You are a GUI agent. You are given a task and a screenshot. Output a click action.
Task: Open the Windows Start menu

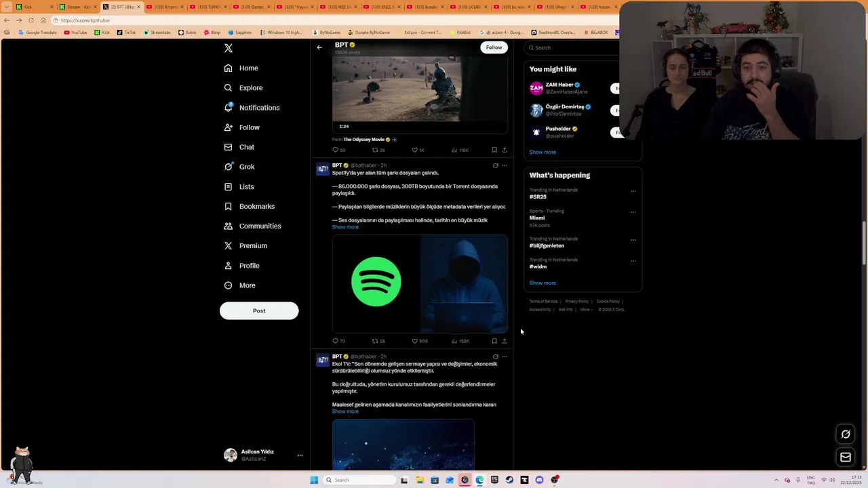pos(314,480)
